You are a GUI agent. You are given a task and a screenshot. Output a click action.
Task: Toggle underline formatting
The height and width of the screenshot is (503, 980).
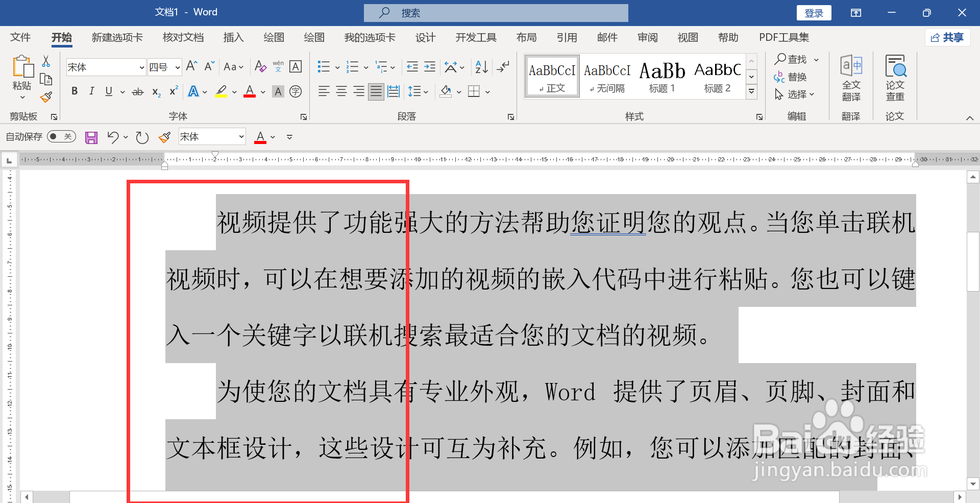click(x=109, y=91)
